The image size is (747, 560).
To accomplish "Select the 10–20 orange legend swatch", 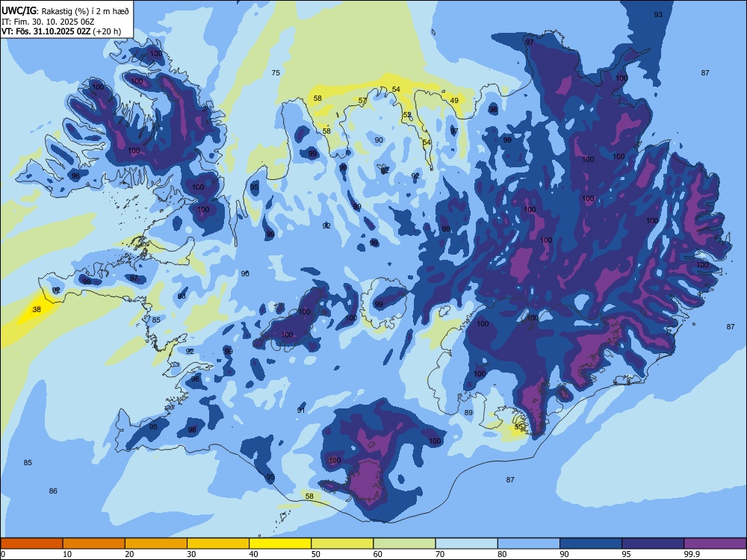I will [x=94, y=544].
